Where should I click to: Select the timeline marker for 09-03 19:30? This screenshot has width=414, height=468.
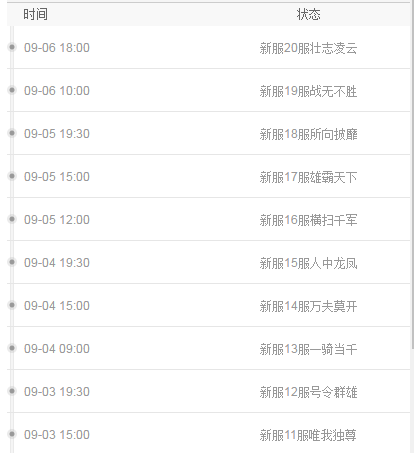(x=12, y=391)
